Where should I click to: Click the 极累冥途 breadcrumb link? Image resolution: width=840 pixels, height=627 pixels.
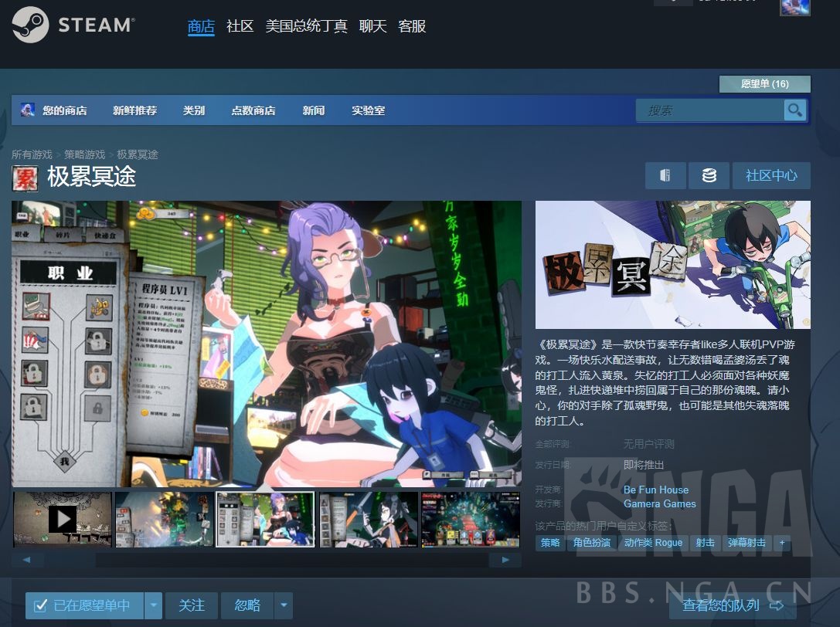138,154
